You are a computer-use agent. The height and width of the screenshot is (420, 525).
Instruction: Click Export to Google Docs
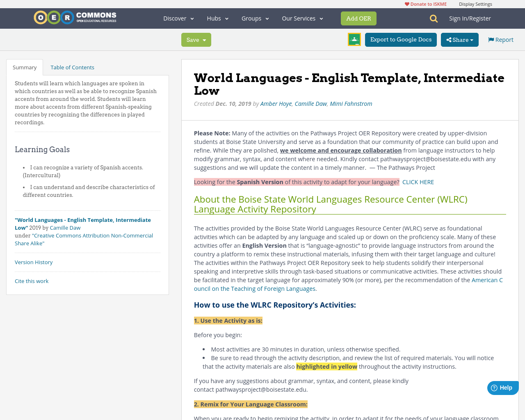pos(401,39)
